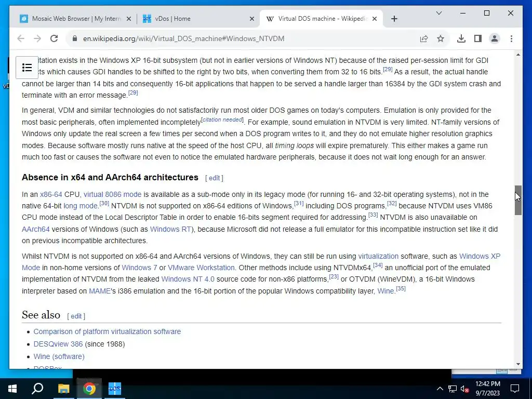
Task: Click the page vertical scrollbar thumb
Action: click(518, 200)
